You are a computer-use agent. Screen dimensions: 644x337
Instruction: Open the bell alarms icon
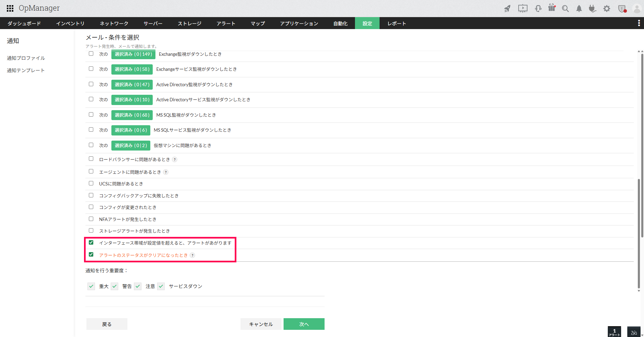click(579, 9)
